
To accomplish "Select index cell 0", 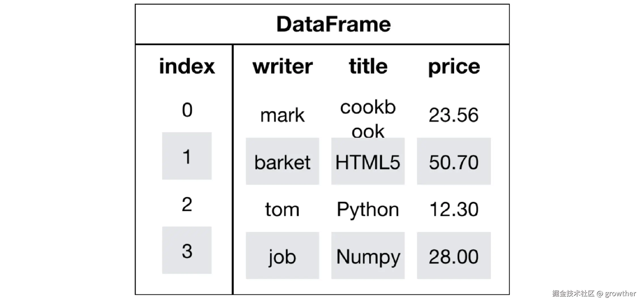I will [187, 110].
